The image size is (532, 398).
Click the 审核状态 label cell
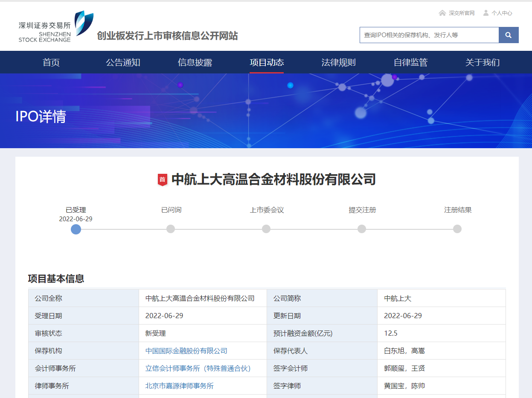click(x=84, y=334)
